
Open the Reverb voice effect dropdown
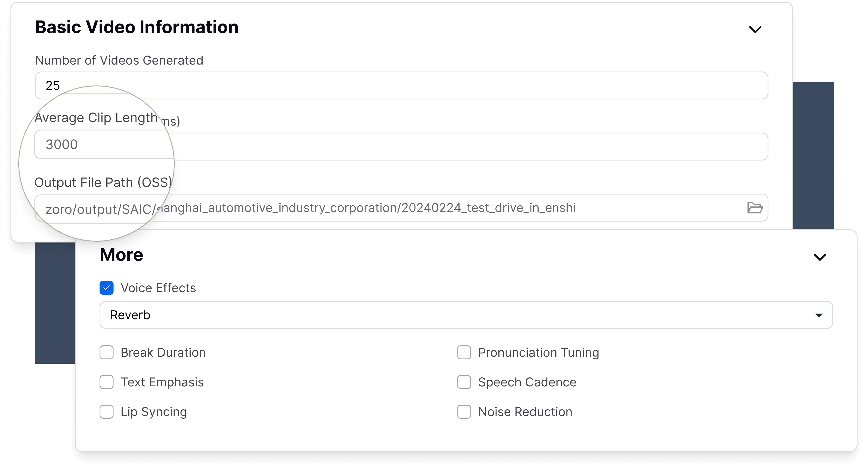(x=466, y=315)
